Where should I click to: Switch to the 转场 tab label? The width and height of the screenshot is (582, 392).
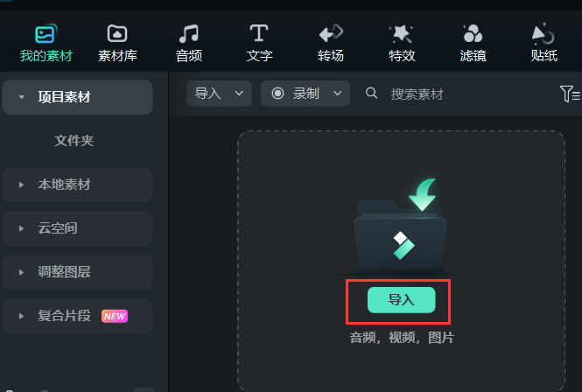[331, 56]
